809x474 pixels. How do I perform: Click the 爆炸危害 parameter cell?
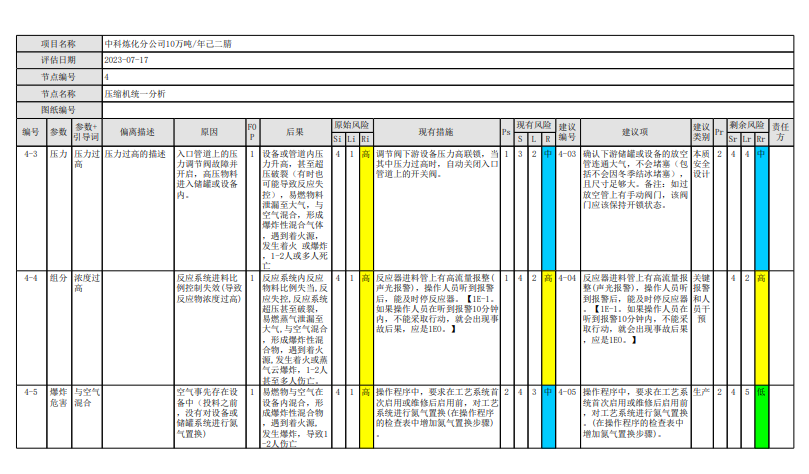[59, 416]
